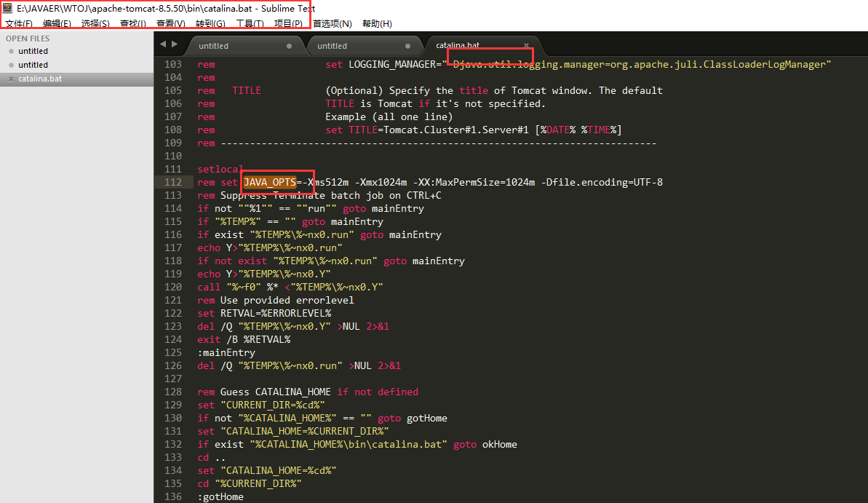Open the 选择(S) menu
This screenshot has width=868, height=503.
[x=95, y=23]
